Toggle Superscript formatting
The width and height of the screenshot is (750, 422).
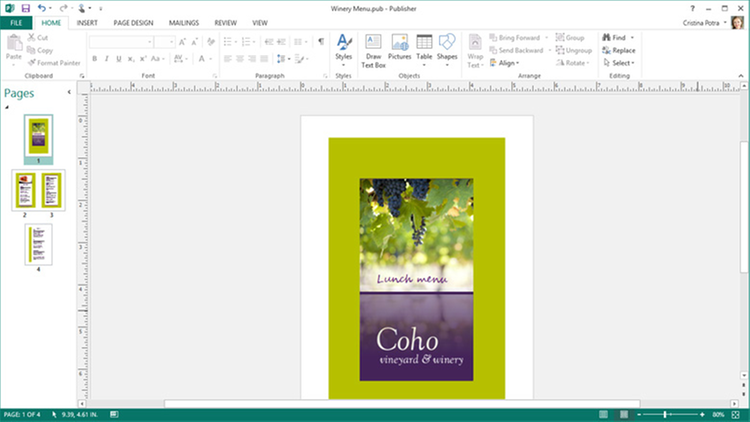click(143, 59)
